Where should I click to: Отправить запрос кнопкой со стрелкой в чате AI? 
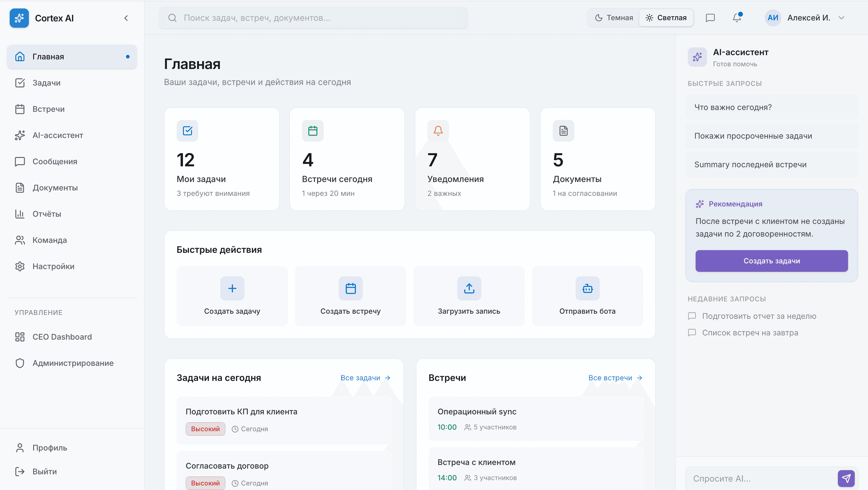pos(847,478)
